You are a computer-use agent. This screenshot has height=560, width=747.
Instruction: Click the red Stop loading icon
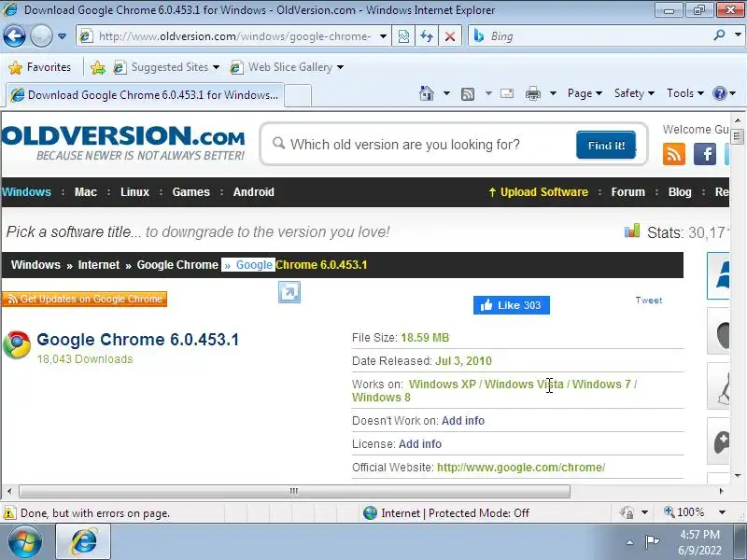coord(450,36)
